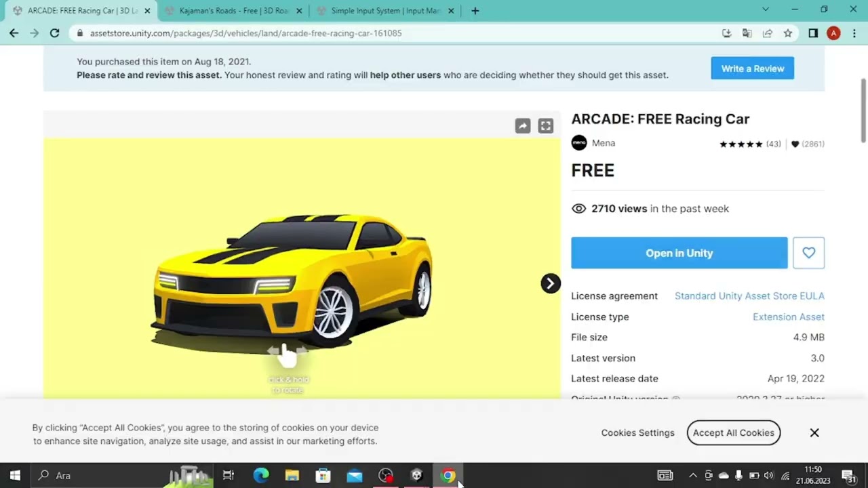Add asset to favorites with the heart button

pos(808,253)
